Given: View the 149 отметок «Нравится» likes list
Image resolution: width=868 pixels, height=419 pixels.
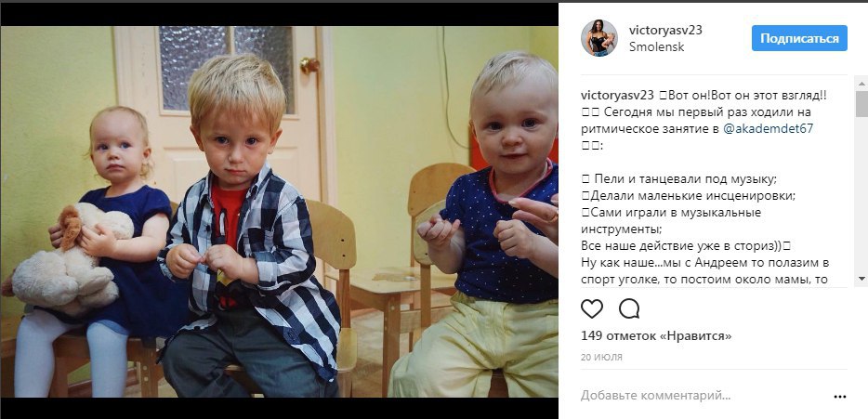Looking at the screenshot, I should tap(656, 336).
